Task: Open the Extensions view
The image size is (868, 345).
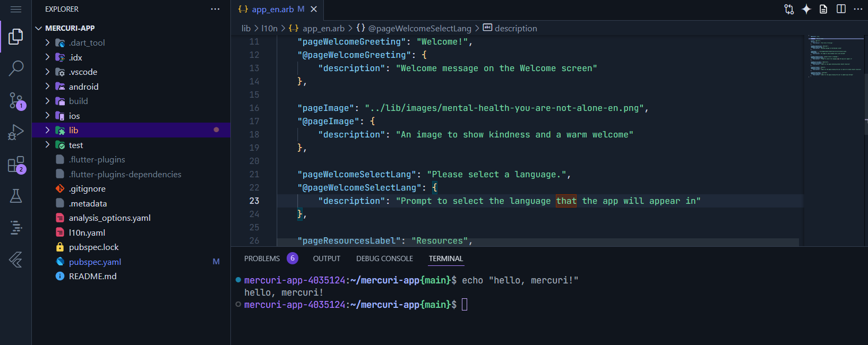Action: [x=16, y=165]
